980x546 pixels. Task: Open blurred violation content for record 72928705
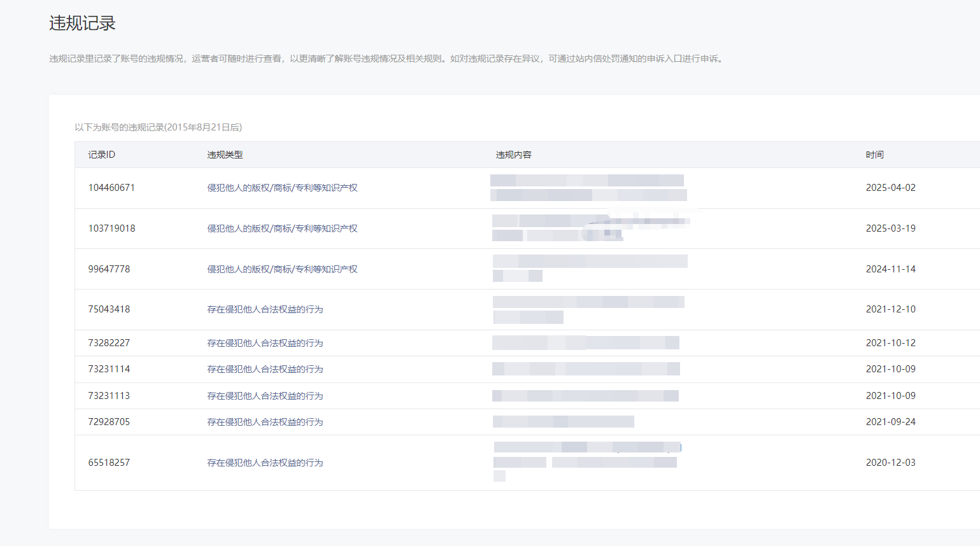point(563,422)
